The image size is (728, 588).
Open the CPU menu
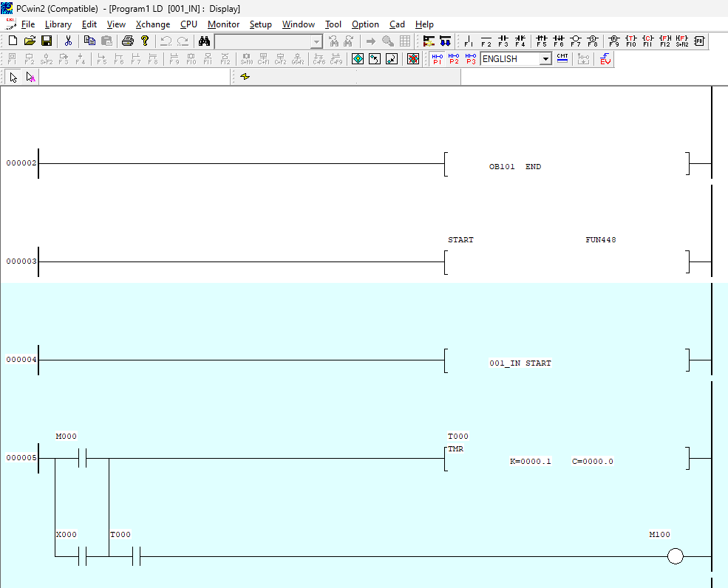tap(188, 24)
